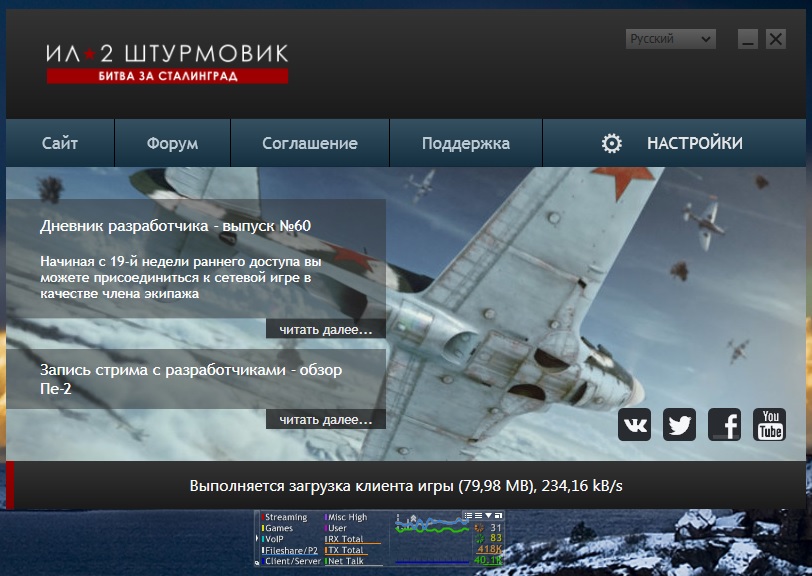This screenshot has width=812, height=576.
Task: Expand the network widget with the left-edge arrow
Action: pyautogui.click(x=257, y=539)
